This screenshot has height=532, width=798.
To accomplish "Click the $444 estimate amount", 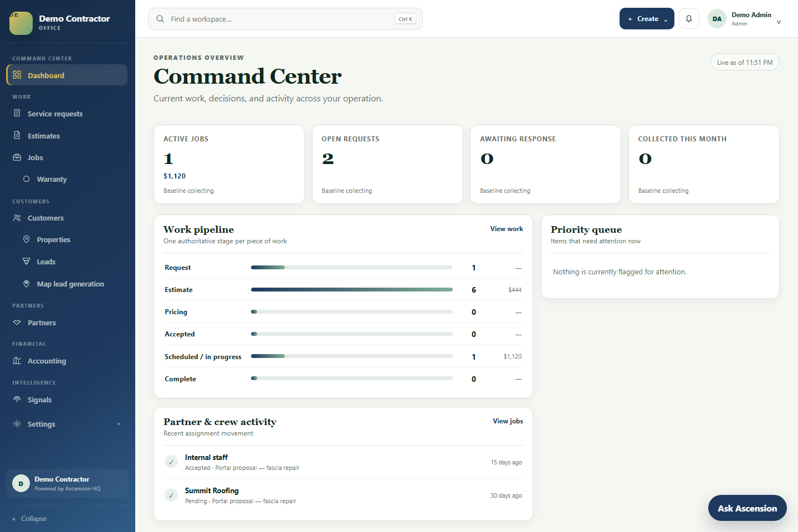I will click(x=515, y=290).
